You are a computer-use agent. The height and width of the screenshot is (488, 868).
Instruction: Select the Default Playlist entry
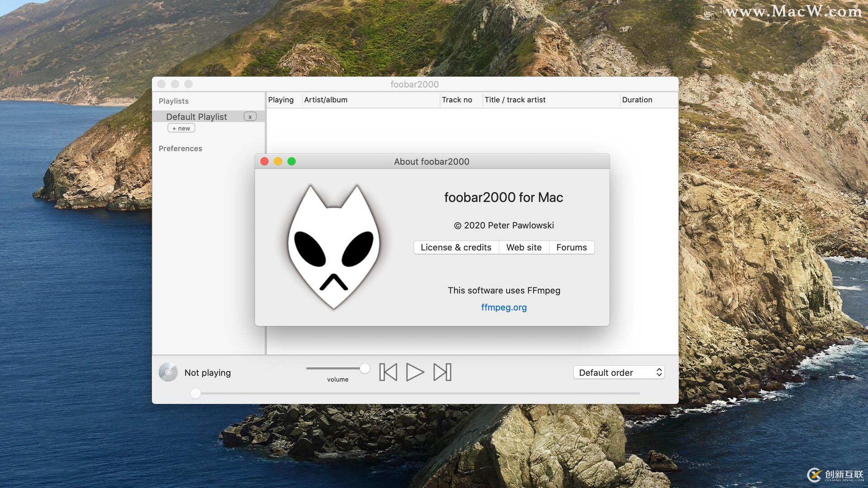point(208,117)
